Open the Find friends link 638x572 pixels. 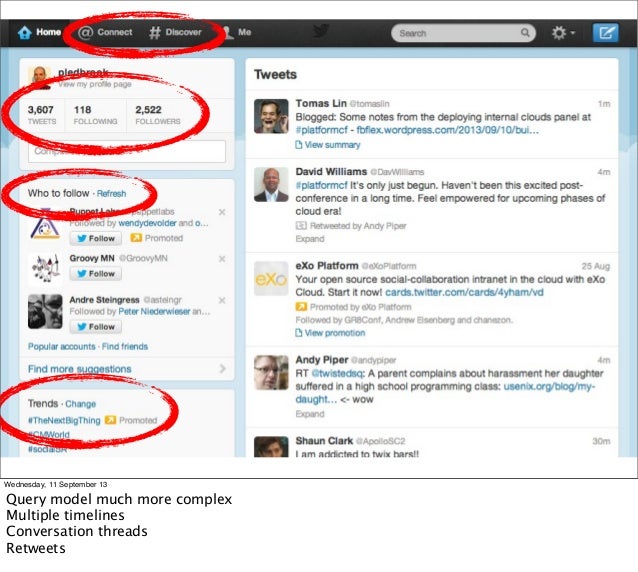[x=125, y=347]
